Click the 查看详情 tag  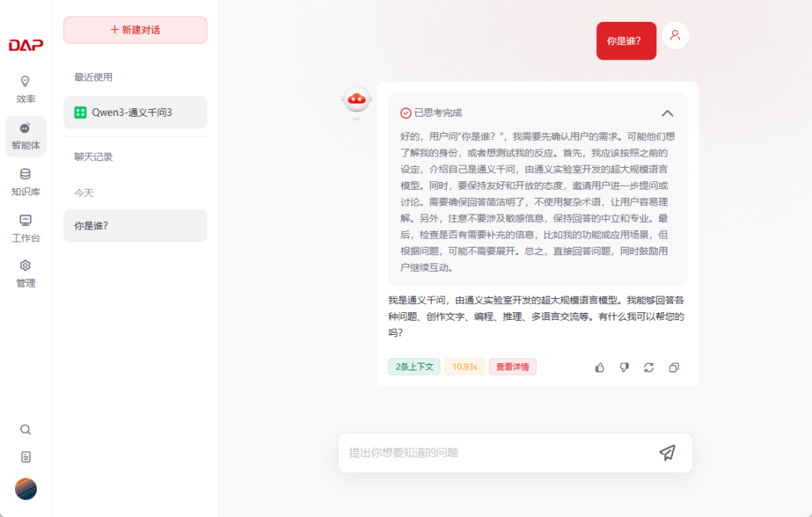click(512, 367)
